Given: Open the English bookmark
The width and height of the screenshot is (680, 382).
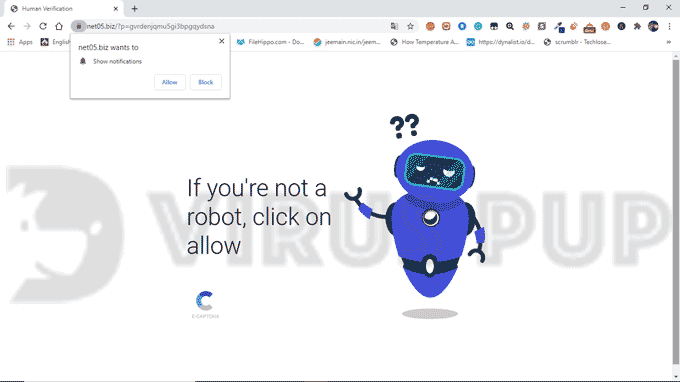Looking at the screenshot, I should (56, 42).
